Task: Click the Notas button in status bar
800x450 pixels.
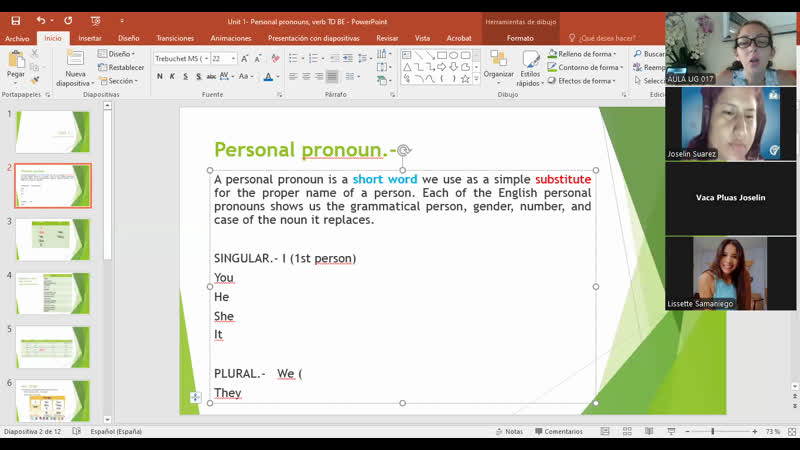Action: 509,432
